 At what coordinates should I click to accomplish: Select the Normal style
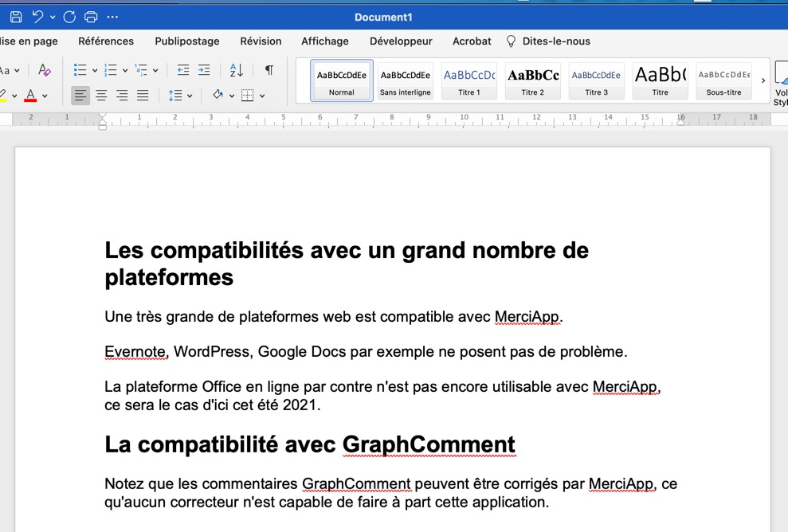coord(342,80)
